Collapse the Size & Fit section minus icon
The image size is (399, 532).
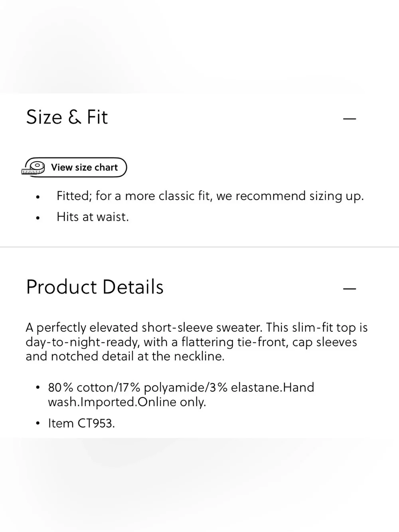pos(350,119)
